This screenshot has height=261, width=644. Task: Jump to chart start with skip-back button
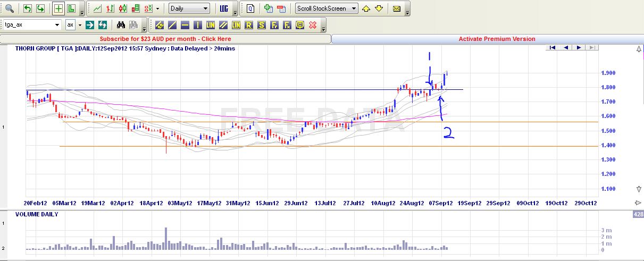coord(553,48)
